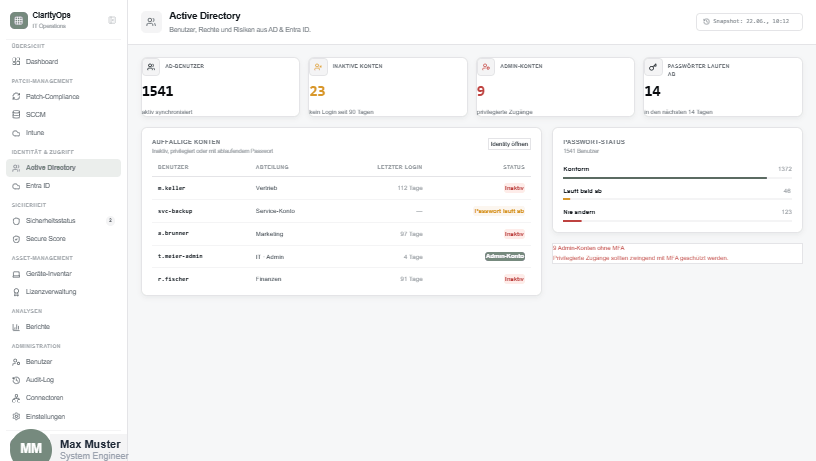Open the Max Muster profile avatar
The image size is (816, 461).
click(x=31, y=447)
